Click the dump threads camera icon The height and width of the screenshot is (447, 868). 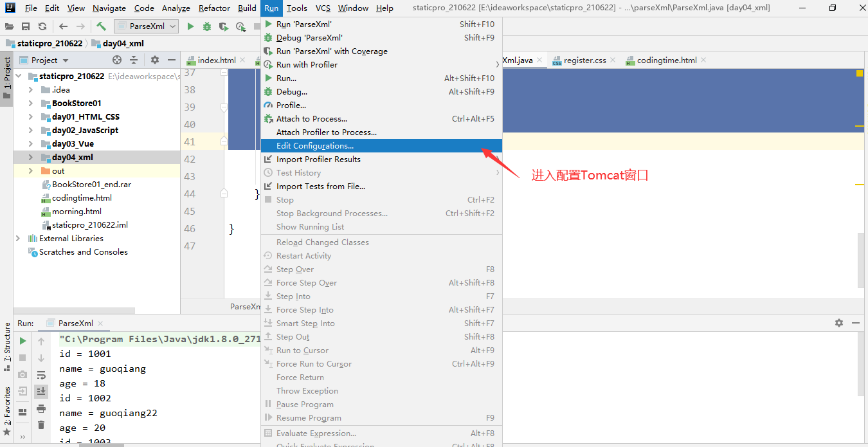coord(23,374)
